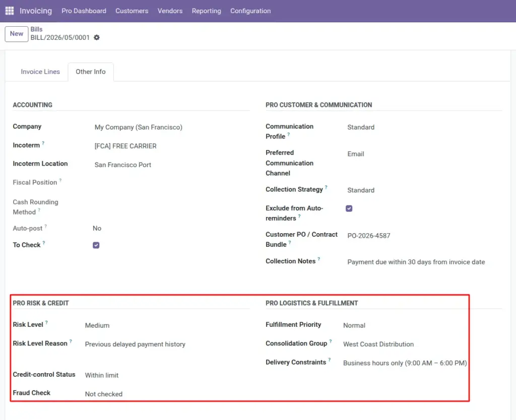Show the Collection Notes help tooltip
Screen dimensions: 516x420
(x=319, y=259)
